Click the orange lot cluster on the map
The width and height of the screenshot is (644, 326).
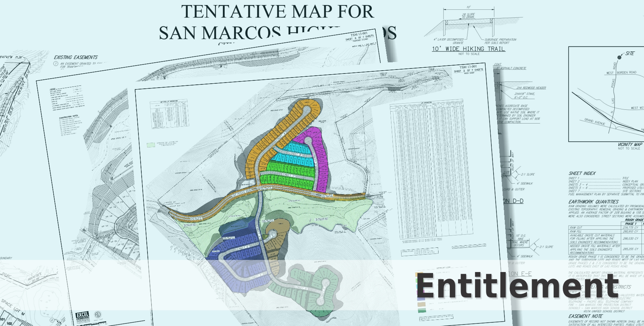pyautogui.click(x=271, y=142)
